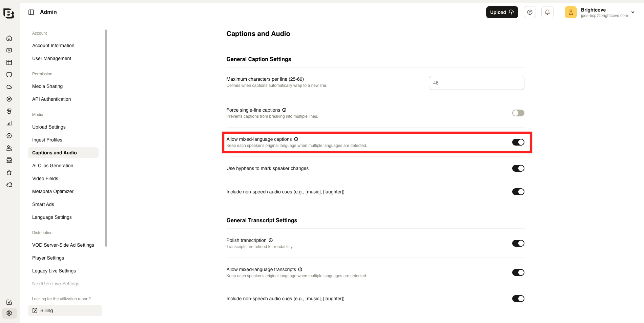Open the settings gear icon at bottom
The height and width of the screenshot is (323, 644).
tap(9, 313)
